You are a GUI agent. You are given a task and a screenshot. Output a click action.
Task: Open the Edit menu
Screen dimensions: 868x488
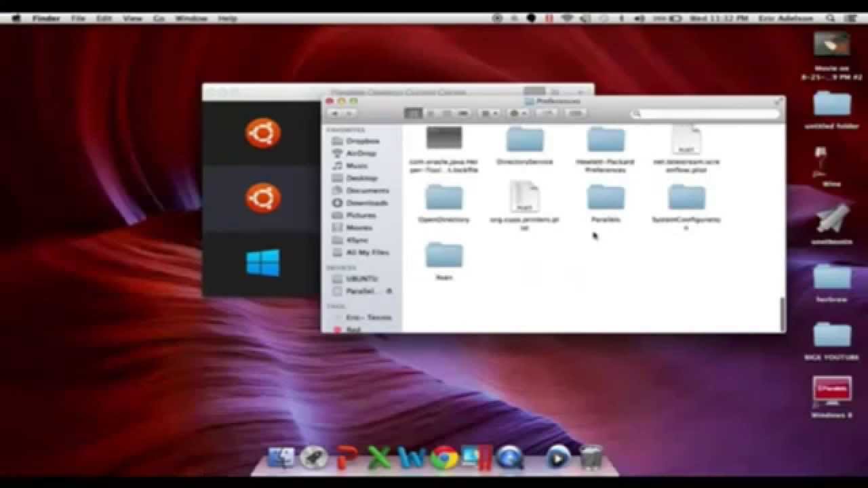(104, 18)
